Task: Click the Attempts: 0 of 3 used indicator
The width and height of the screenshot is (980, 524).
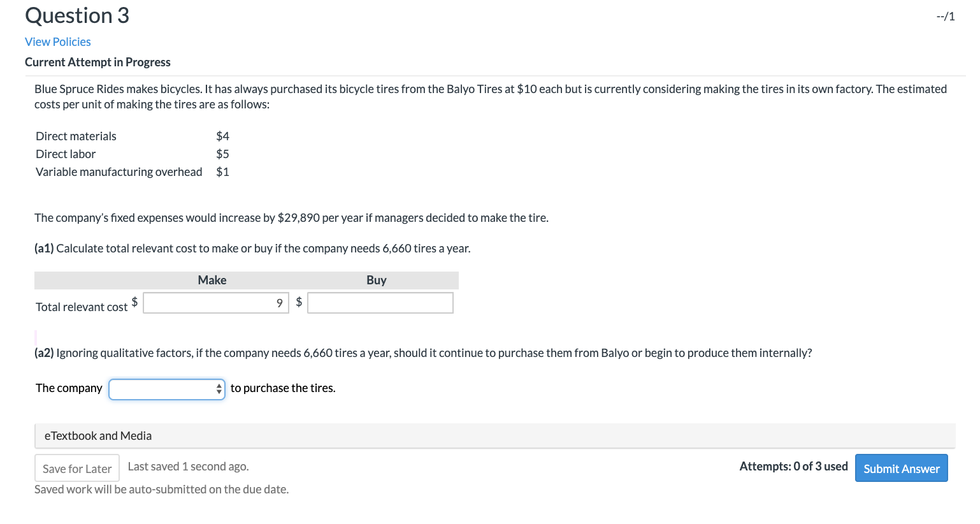Action: click(793, 466)
